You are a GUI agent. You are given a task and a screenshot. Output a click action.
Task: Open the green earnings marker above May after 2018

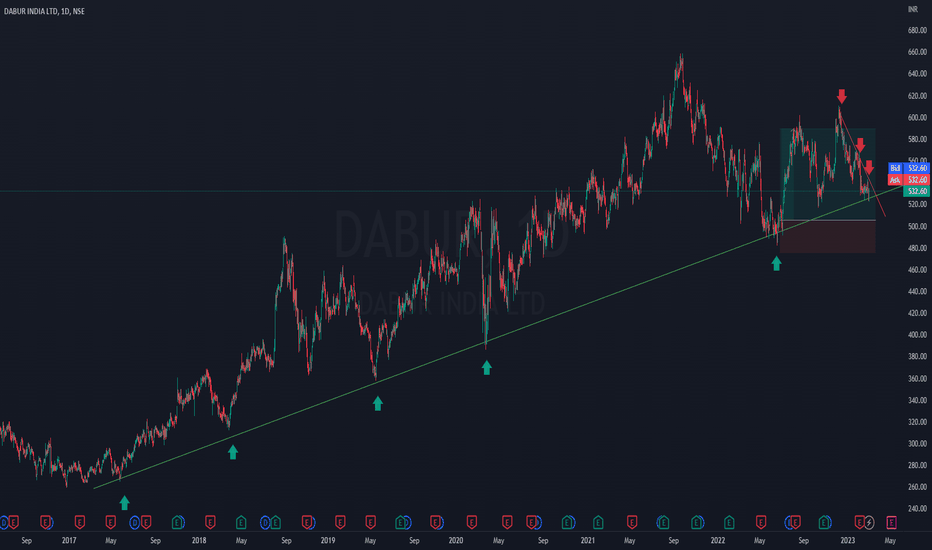pyautogui.click(x=241, y=522)
